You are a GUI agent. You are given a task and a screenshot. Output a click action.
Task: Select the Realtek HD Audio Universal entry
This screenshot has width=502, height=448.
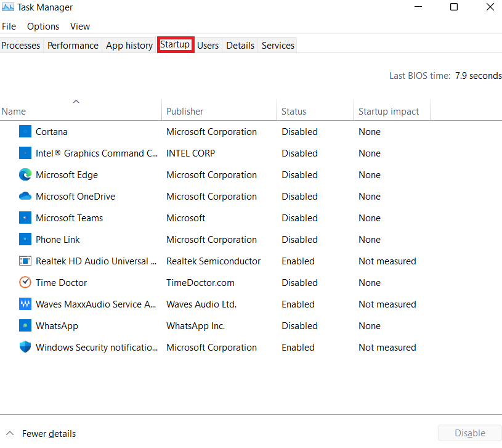click(x=96, y=261)
